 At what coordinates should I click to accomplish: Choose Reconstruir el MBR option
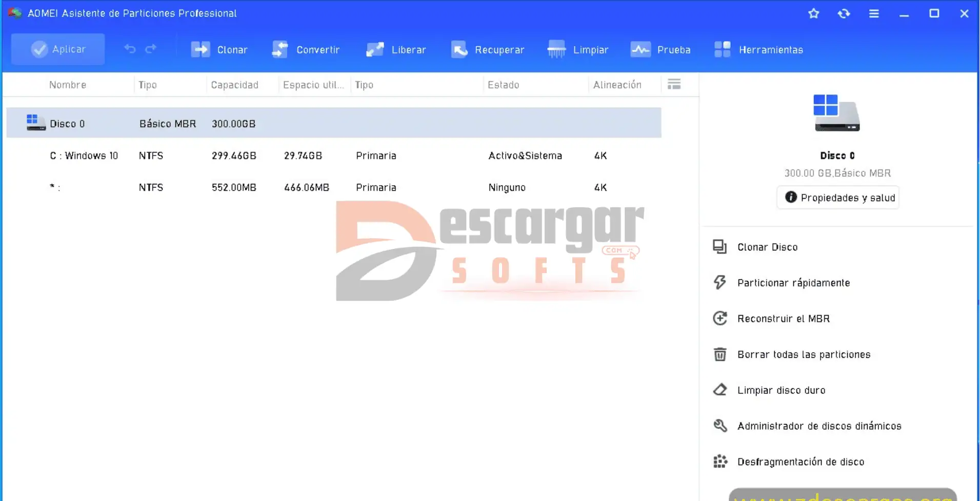point(783,319)
